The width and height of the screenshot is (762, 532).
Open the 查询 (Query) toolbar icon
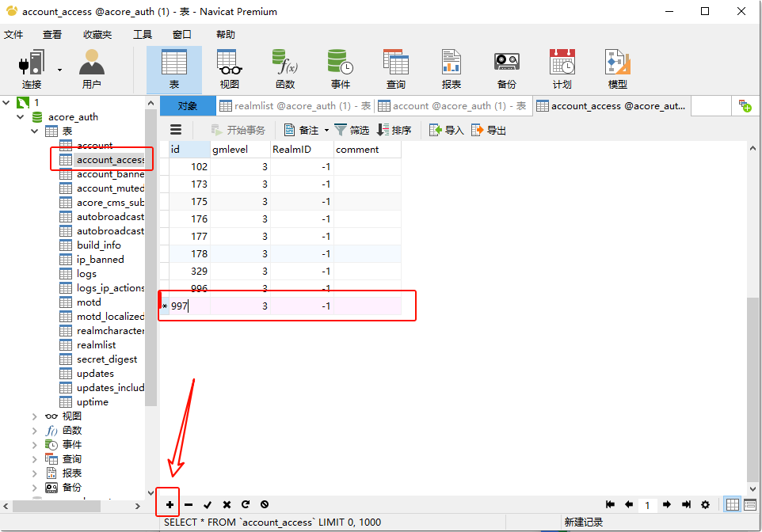point(395,69)
